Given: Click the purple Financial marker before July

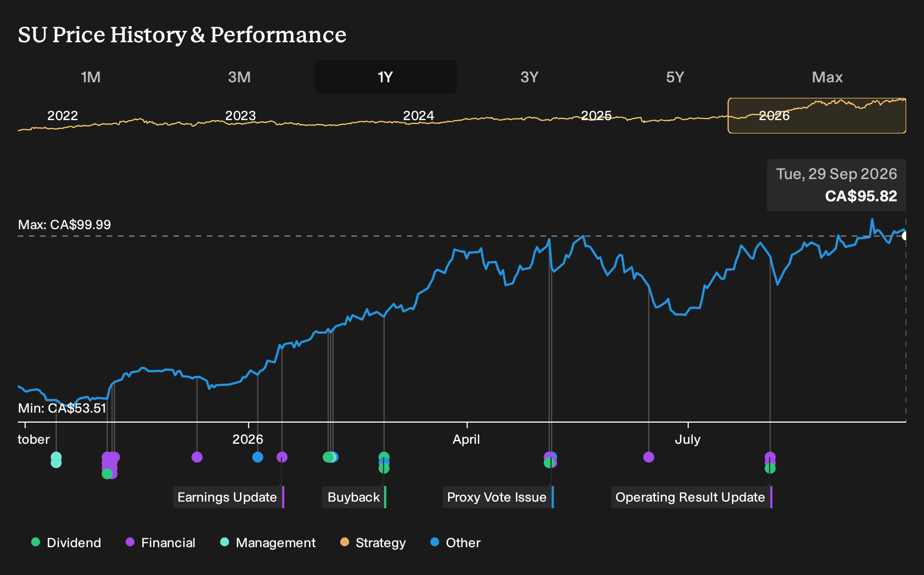Looking at the screenshot, I should pyautogui.click(x=649, y=457).
